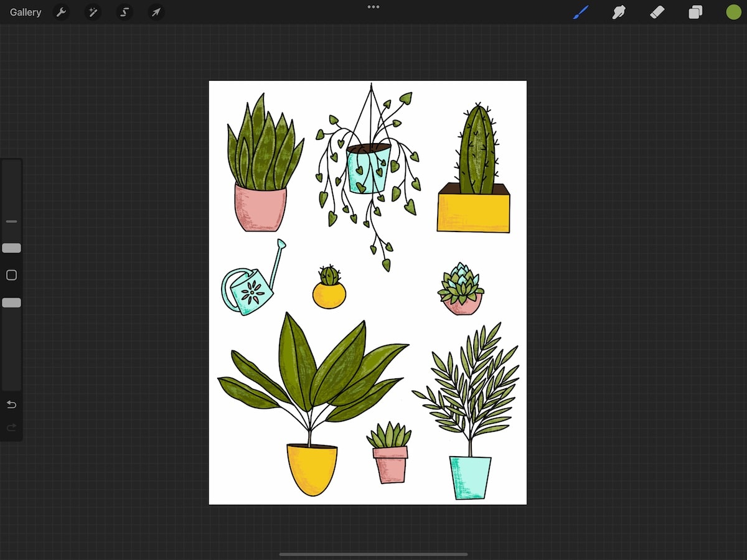The width and height of the screenshot is (747, 560).
Task: Open the Brush Library
Action: tap(580, 12)
